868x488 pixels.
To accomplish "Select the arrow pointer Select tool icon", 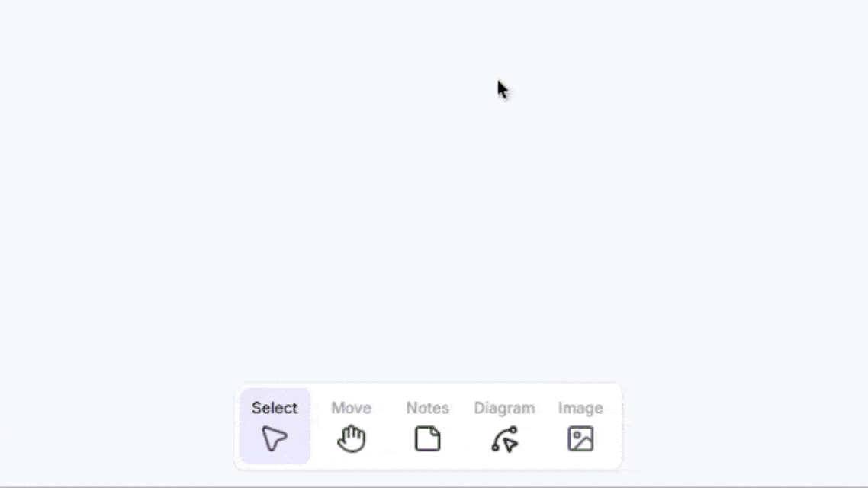I will (x=275, y=438).
